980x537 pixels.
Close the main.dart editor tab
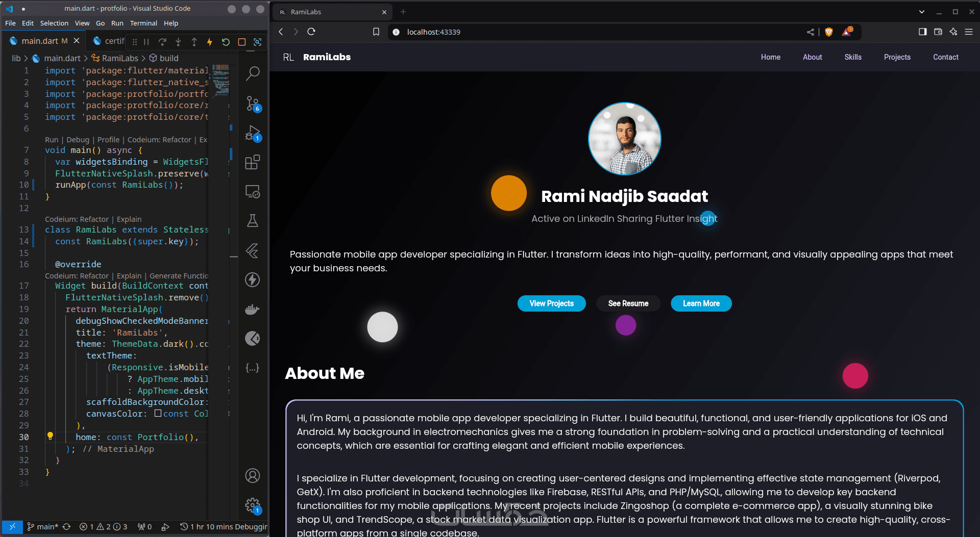(77, 41)
